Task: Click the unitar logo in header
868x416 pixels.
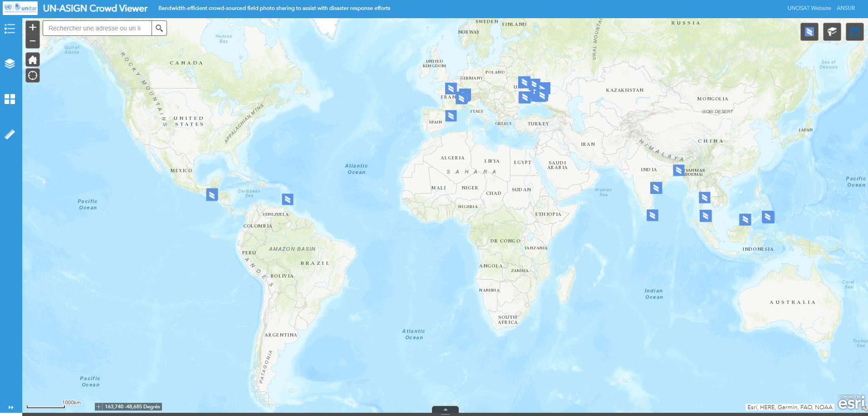Action: tap(20, 8)
